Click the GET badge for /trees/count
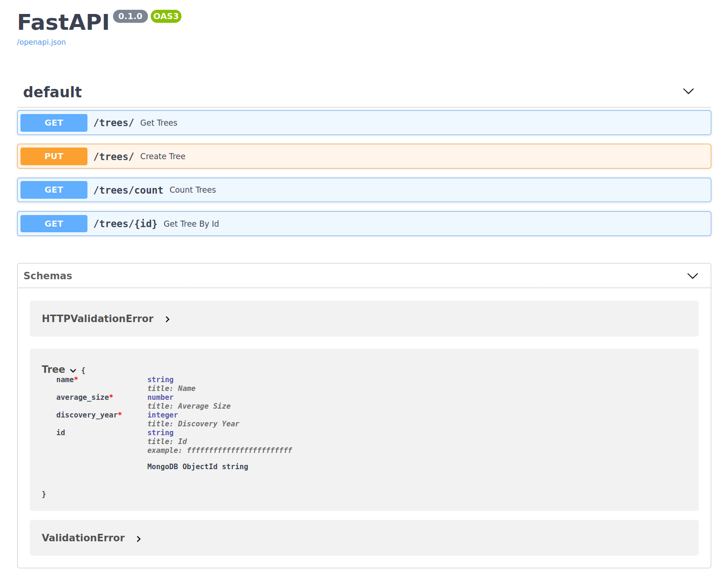 pos(54,190)
